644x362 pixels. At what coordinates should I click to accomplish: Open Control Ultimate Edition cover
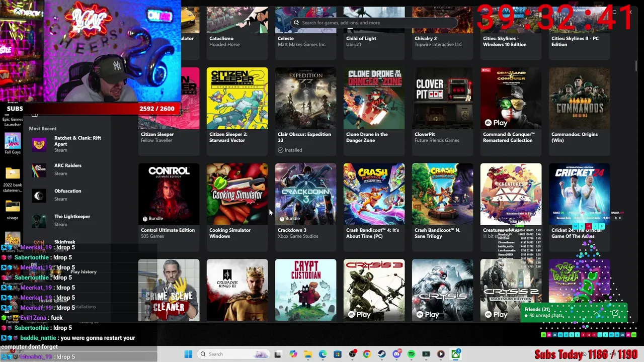pyautogui.click(x=169, y=194)
